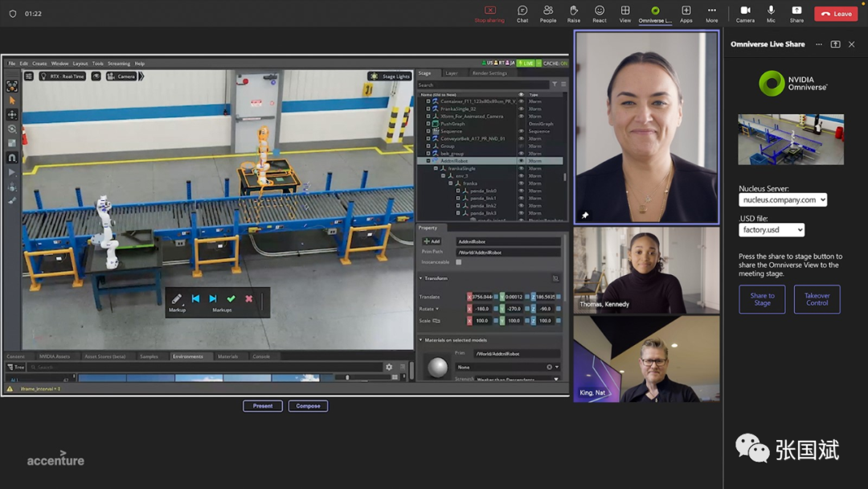Open the Share content tray
868x489 pixels.
(796, 14)
